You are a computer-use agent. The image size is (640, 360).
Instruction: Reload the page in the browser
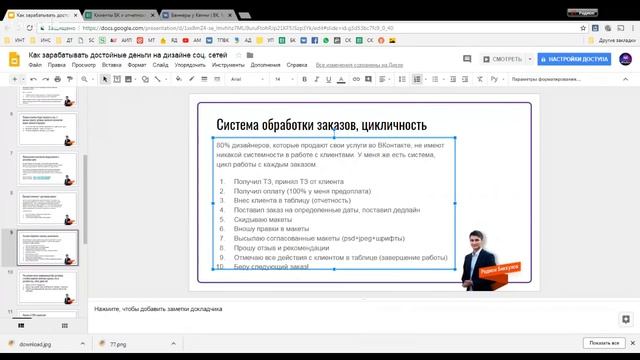[x=30, y=28]
